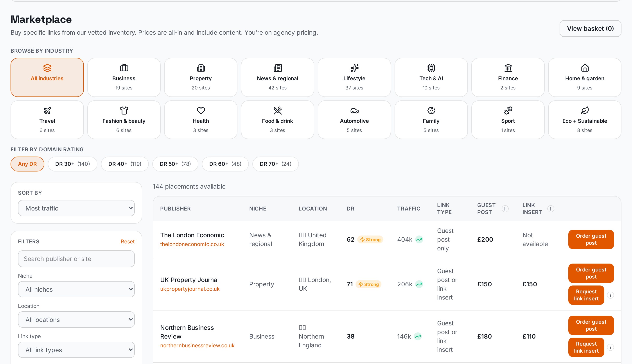Filter by DR 60+ (48)
This screenshot has width=632, height=364.
pyautogui.click(x=225, y=164)
